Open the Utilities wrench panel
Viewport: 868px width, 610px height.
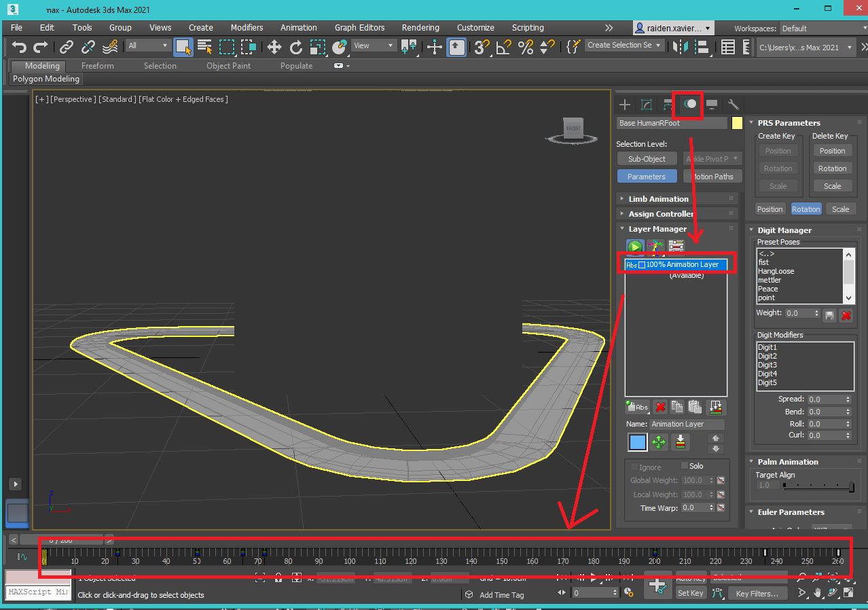coord(733,105)
